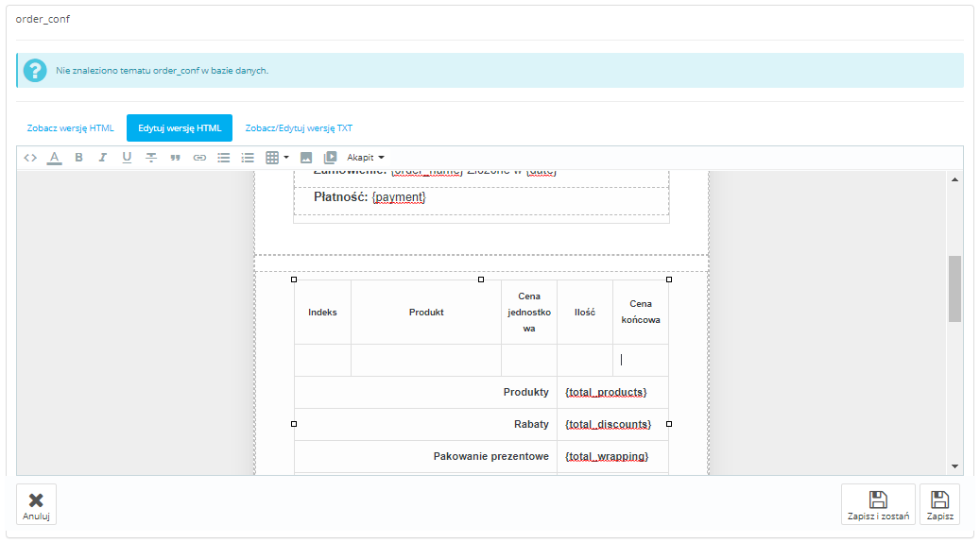
Task: Click the {total_wrapping} placeholder text
Action: tap(607, 456)
